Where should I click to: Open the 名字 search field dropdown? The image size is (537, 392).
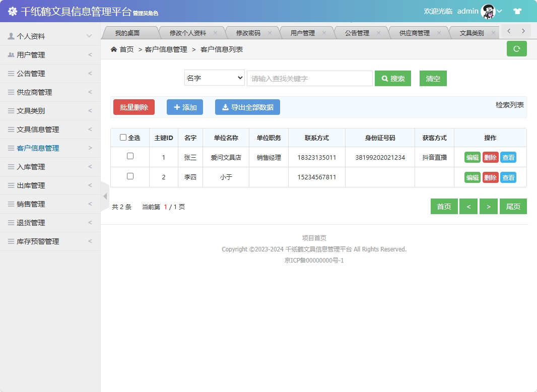click(214, 78)
